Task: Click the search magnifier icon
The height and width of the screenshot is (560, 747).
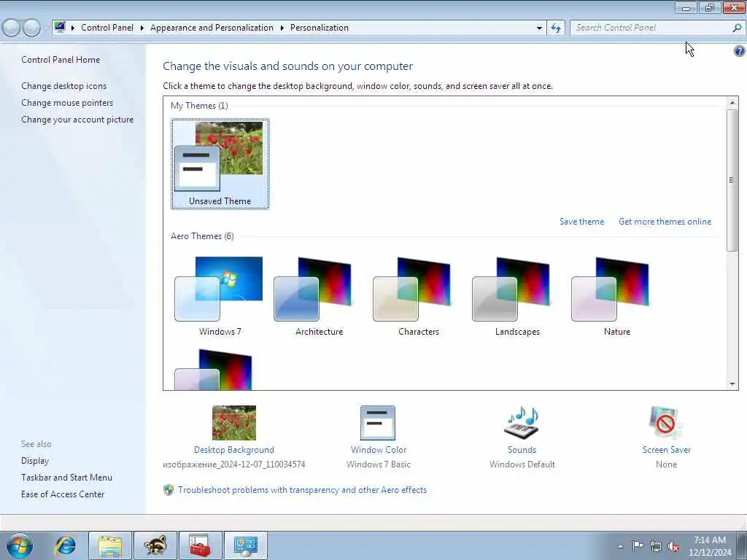Action: pyautogui.click(x=737, y=28)
